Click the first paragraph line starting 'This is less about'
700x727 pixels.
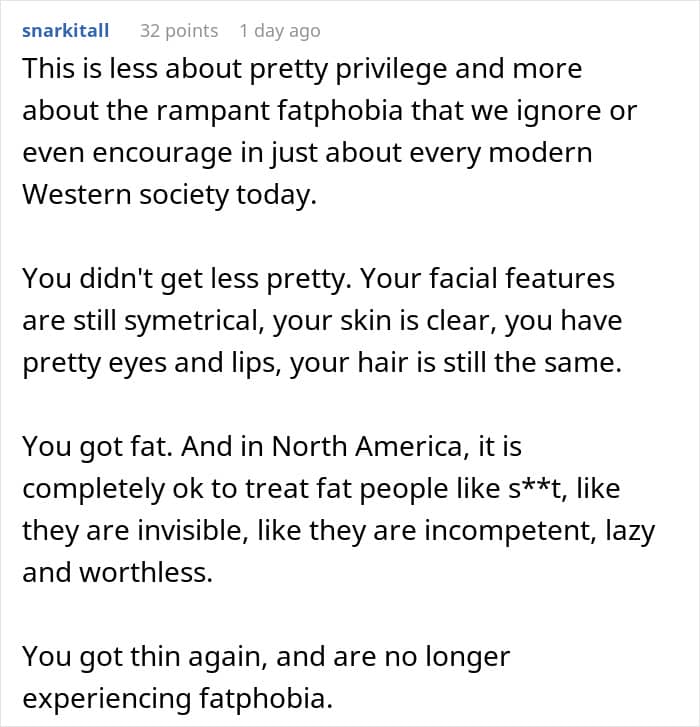302,70
